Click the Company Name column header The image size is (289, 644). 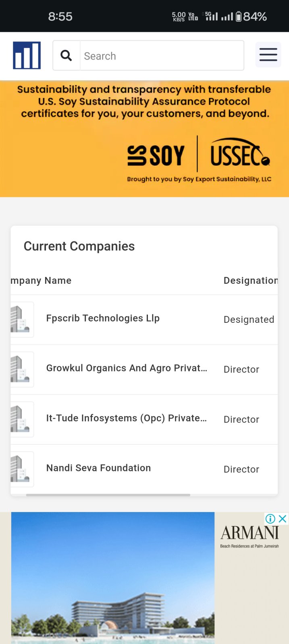tap(41, 281)
